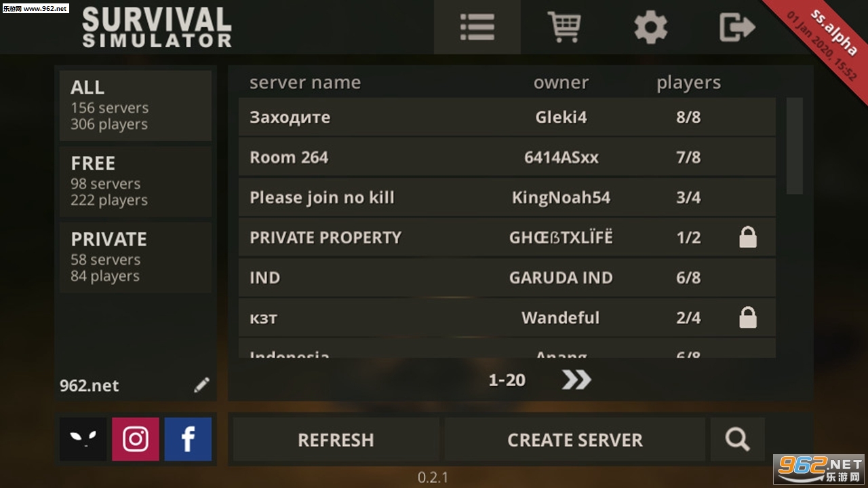Select the ALL servers filter
Viewport: 868px width, 488px height.
pos(136,105)
